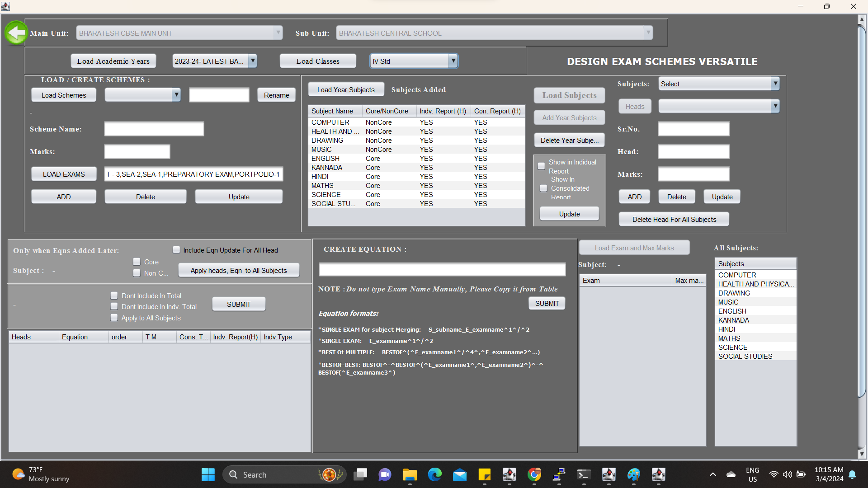Click the Windows Start button
Screen dimensions: 868x488
(x=208, y=474)
